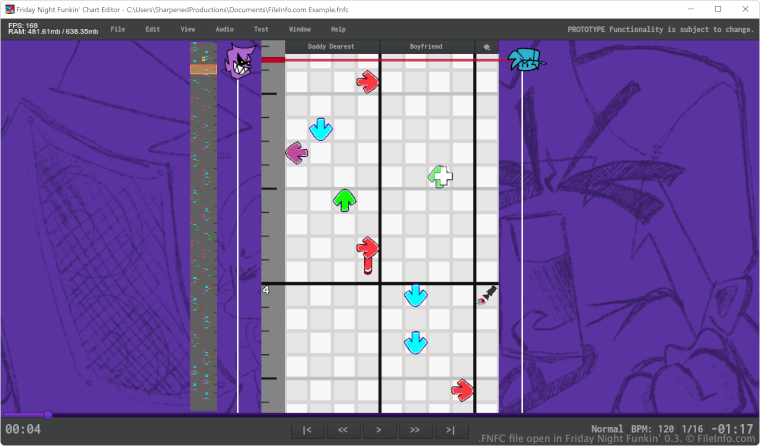Select cyan down arrow in Daddy Dearest lane

click(320, 128)
